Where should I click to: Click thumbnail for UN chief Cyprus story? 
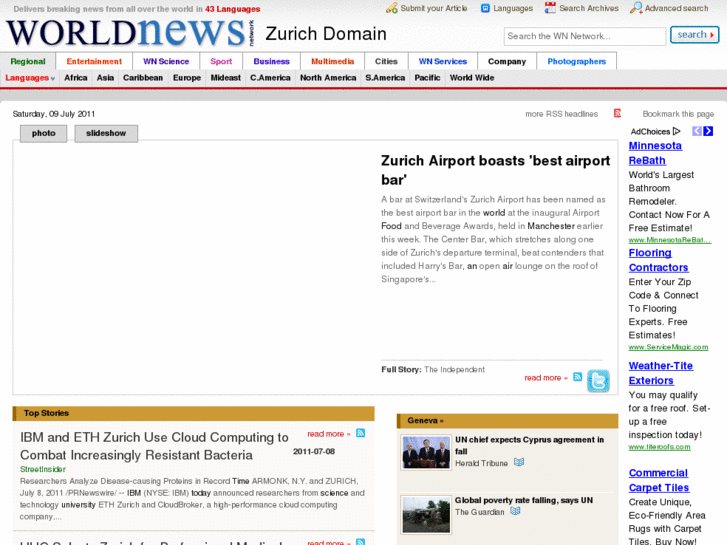click(426, 452)
